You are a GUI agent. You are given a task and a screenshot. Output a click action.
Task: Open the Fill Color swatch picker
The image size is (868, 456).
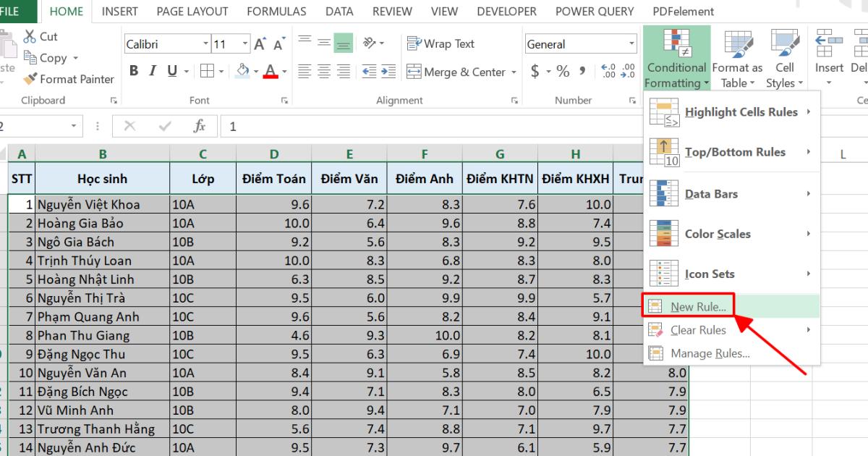pos(256,72)
